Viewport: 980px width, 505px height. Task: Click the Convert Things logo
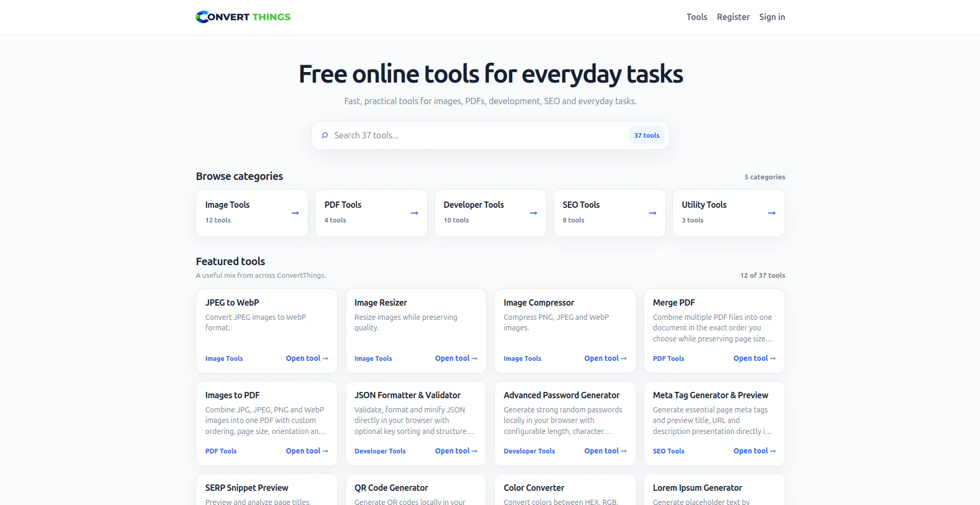click(x=243, y=17)
